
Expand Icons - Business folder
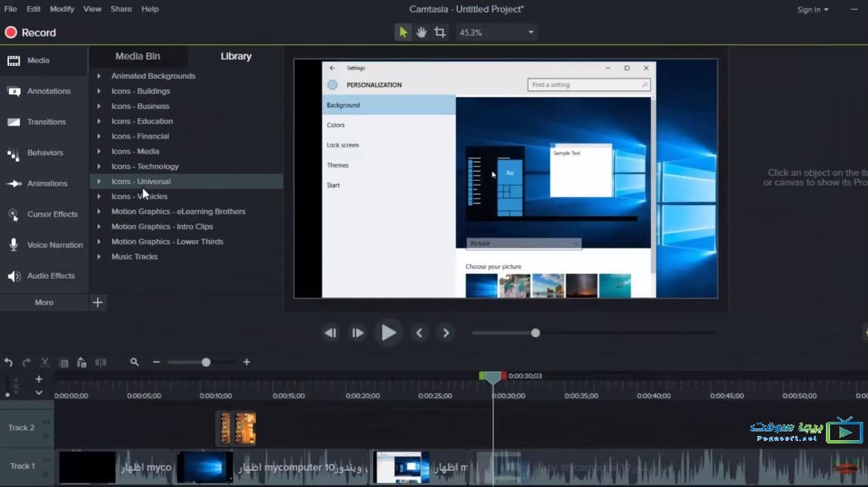click(x=99, y=106)
